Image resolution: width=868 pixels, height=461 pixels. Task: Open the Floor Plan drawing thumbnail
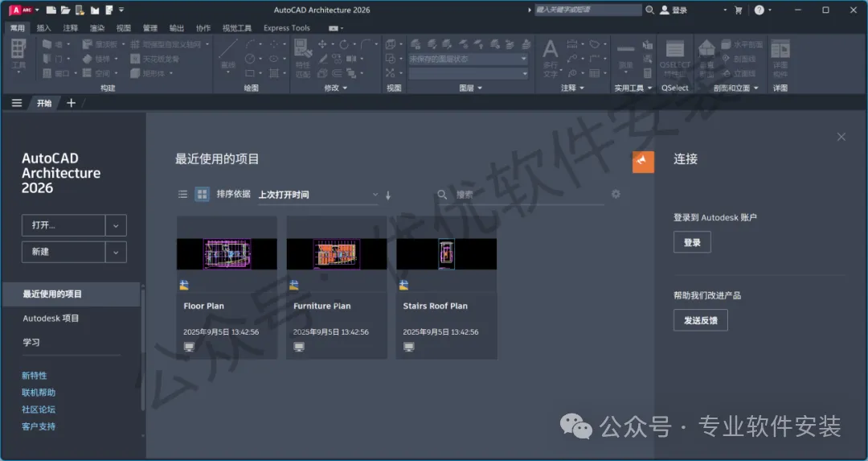coord(227,253)
